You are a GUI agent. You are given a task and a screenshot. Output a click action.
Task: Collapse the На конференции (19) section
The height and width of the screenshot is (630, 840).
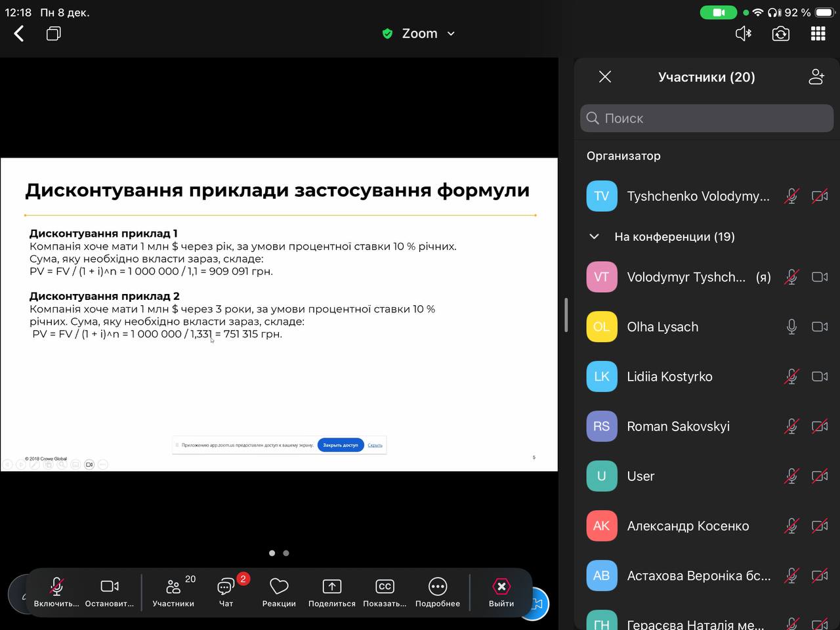tap(594, 236)
